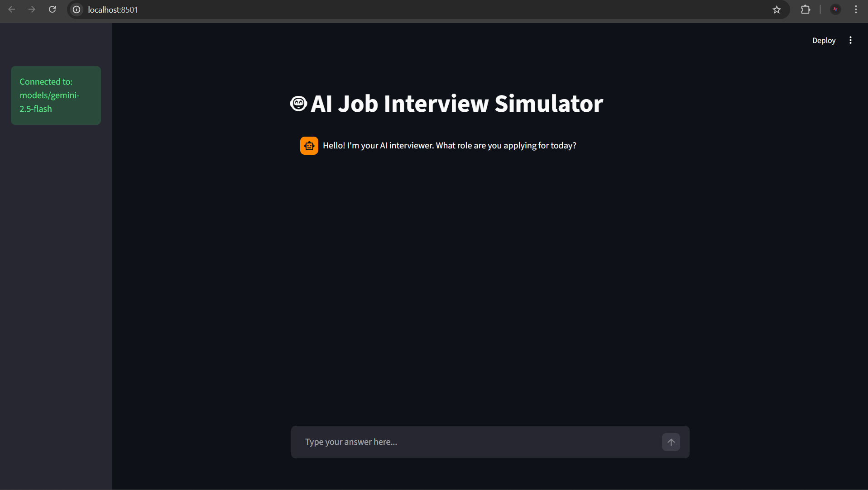The height and width of the screenshot is (490, 868).
Task: Click the emoji face beside the title
Action: (x=298, y=104)
